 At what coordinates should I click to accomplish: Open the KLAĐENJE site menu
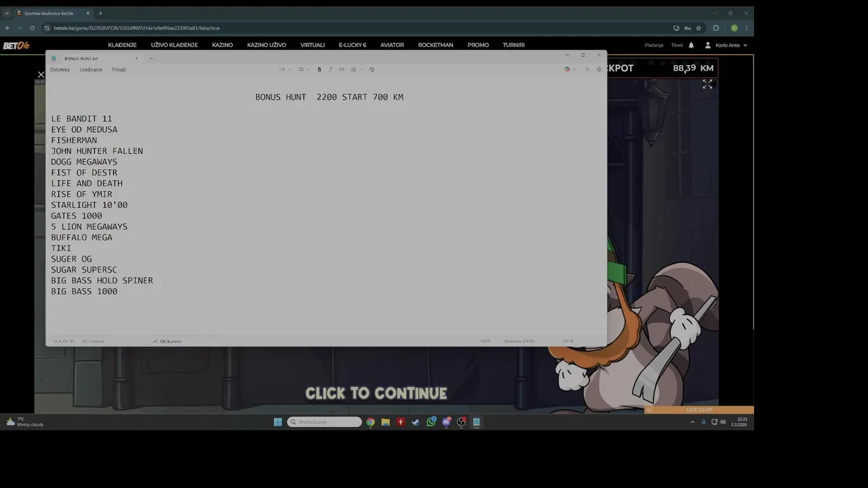pos(122,45)
